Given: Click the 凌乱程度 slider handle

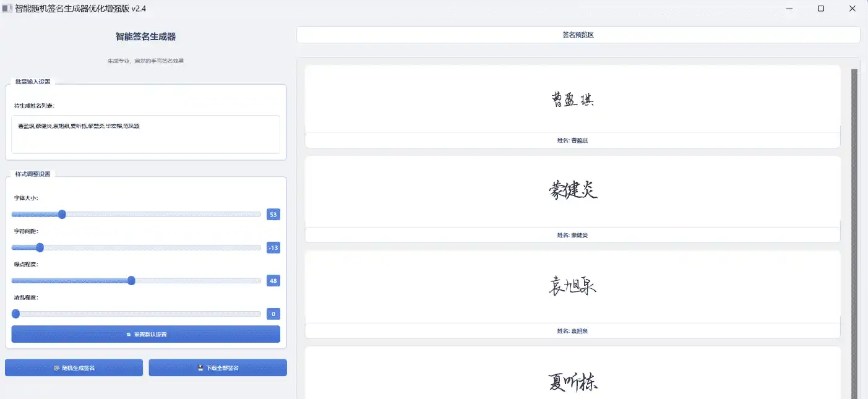Looking at the screenshot, I should point(15,314).
